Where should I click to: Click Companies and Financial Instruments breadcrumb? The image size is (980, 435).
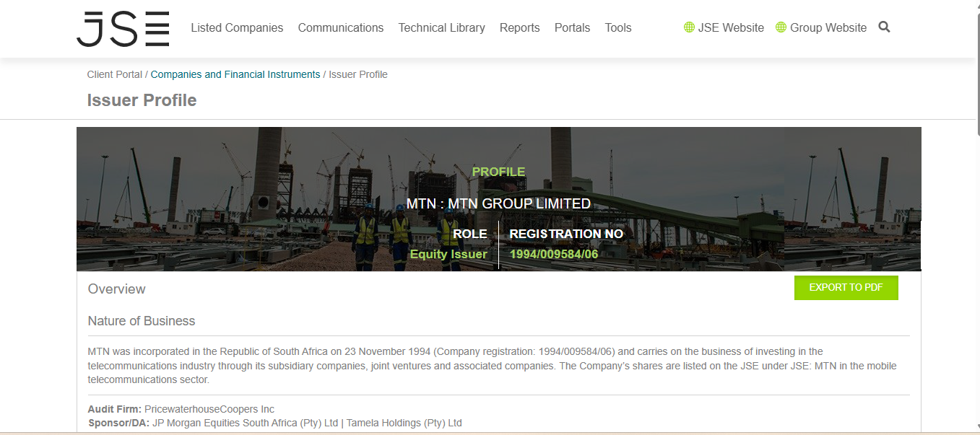(235, 74)
